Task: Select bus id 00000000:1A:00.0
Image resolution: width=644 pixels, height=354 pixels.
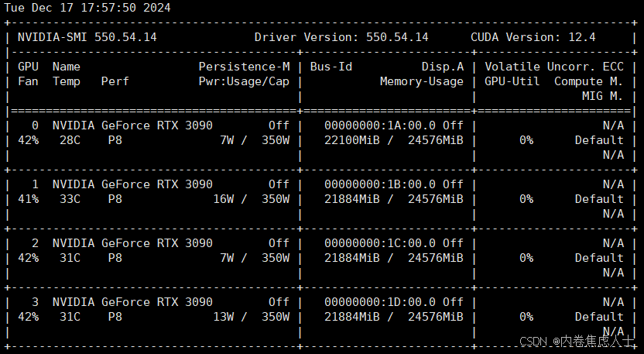Action: [x=380, y=125]
